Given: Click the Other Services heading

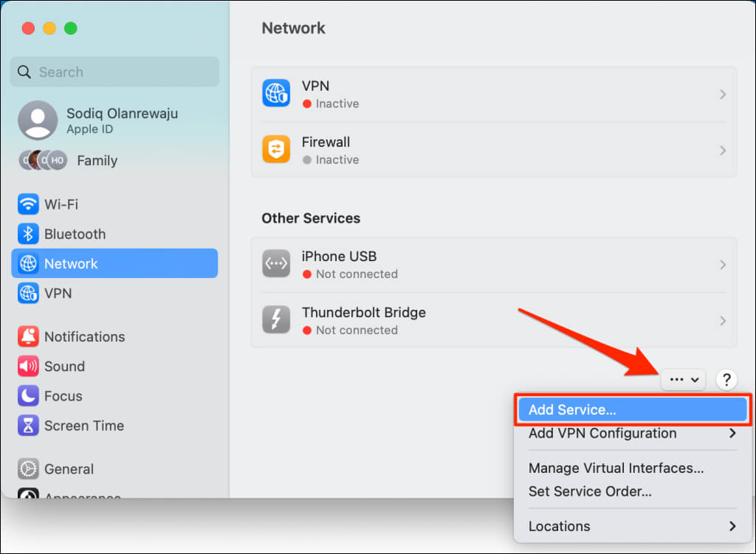Looking at the screenshot, I should click(311, 218).
